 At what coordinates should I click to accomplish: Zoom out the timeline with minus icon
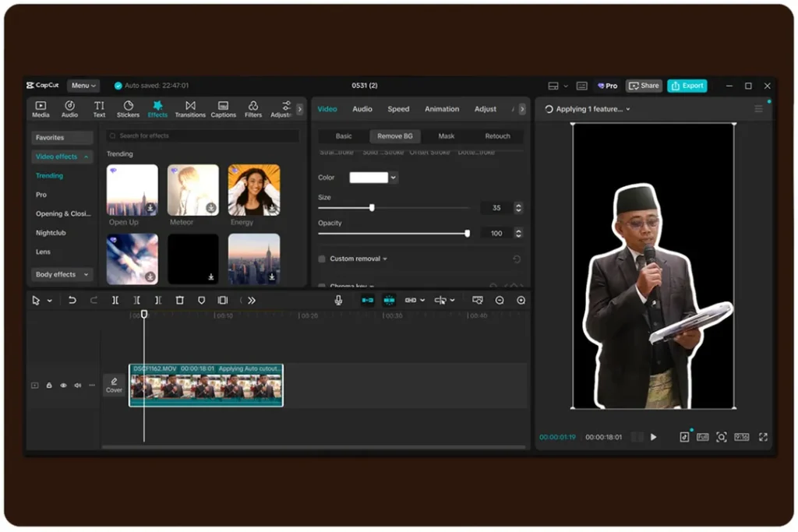click(500, 300)
